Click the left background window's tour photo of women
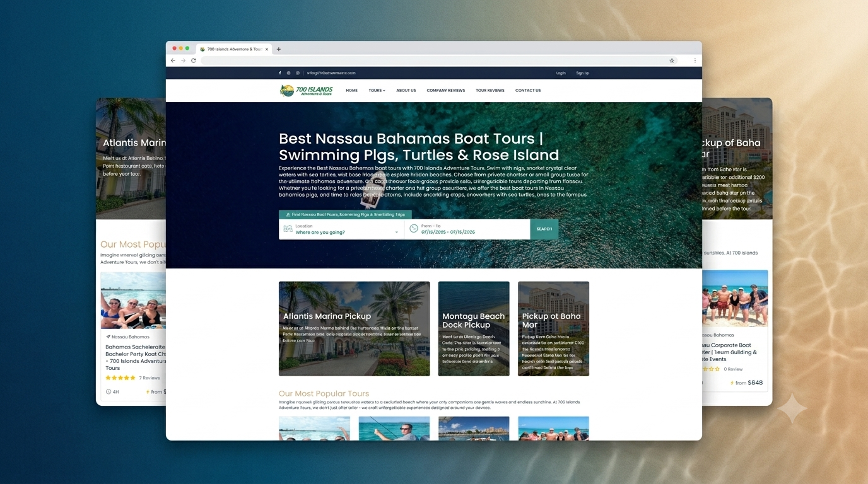The height and width of the screenshot is (484, 868). tap(133, 301)
